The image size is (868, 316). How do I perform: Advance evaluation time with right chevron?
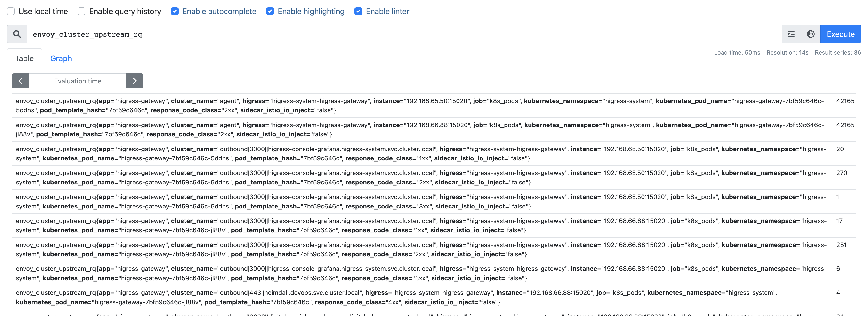(135, 81)
